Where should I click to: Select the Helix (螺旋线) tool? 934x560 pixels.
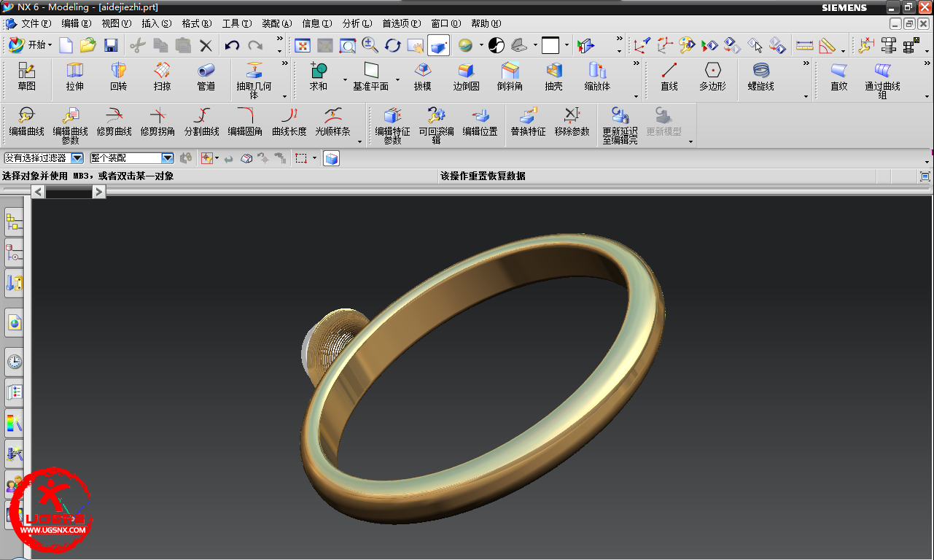tap(761, 77)
